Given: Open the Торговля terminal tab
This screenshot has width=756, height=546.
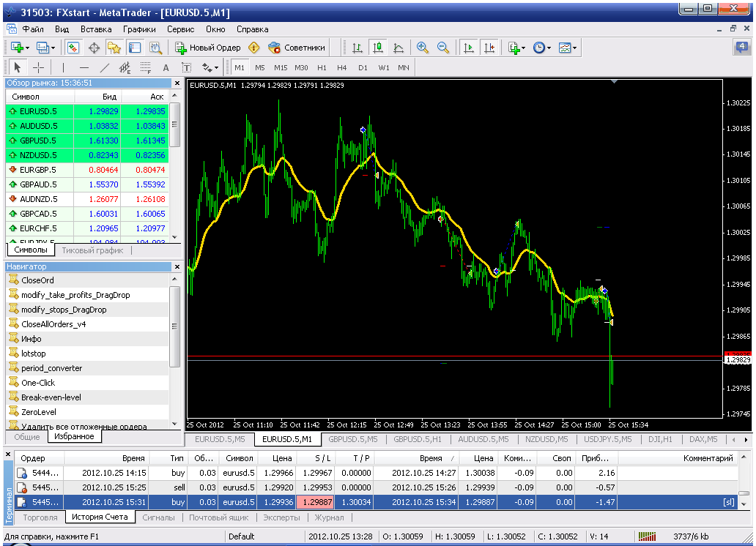Looking at the screenshot, I should tap(40, 517).
